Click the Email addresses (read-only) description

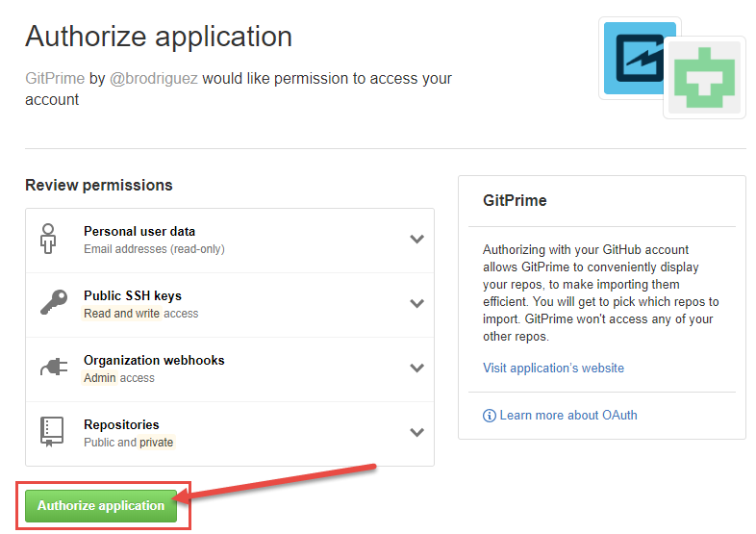[154, 249]
